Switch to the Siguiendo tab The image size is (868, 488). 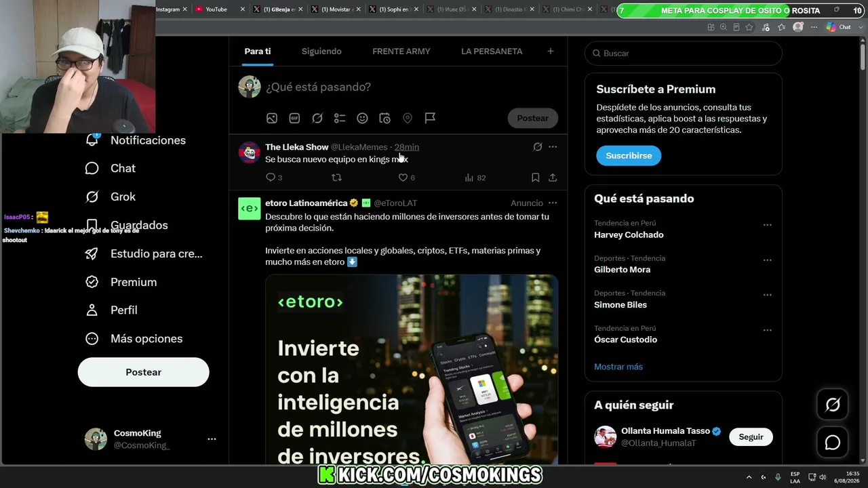[x=321, y=52]
